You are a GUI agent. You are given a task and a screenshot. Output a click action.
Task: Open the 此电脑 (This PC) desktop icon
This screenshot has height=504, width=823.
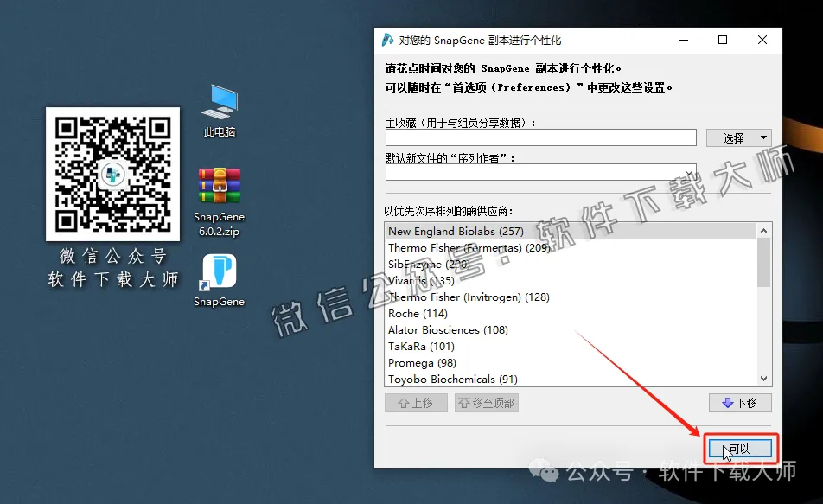click(219, 104)
